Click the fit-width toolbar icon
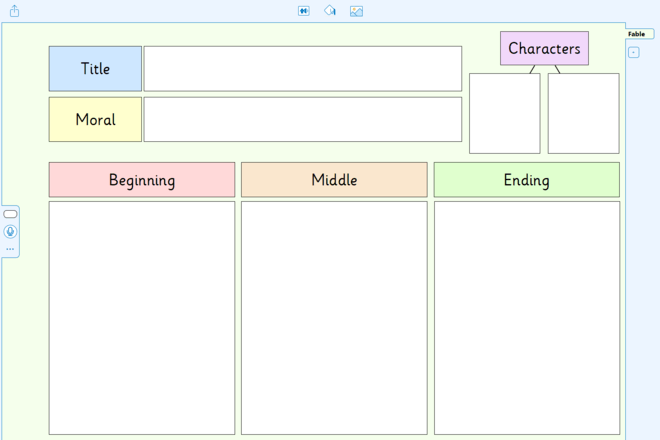This screenshot has height=440, width=660. [303, 11]
